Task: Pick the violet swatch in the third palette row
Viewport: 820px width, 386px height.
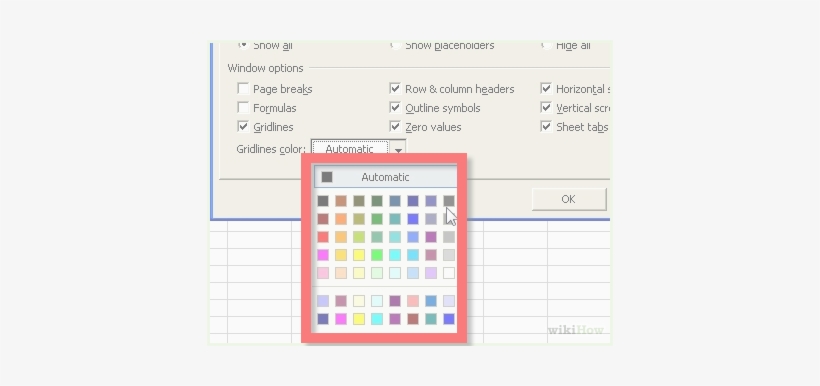Action: click(x=431, y=237)
